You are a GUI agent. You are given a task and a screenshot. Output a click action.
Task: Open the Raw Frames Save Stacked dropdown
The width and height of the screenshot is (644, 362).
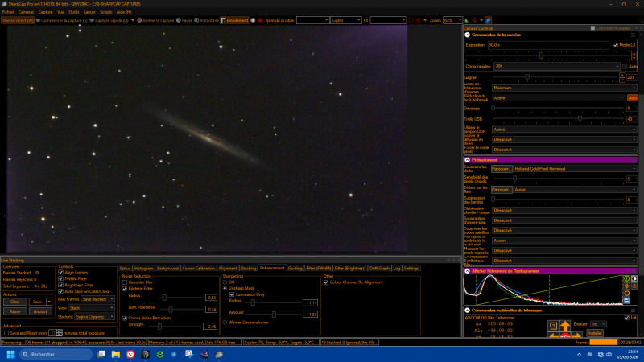tap(97, 299)
